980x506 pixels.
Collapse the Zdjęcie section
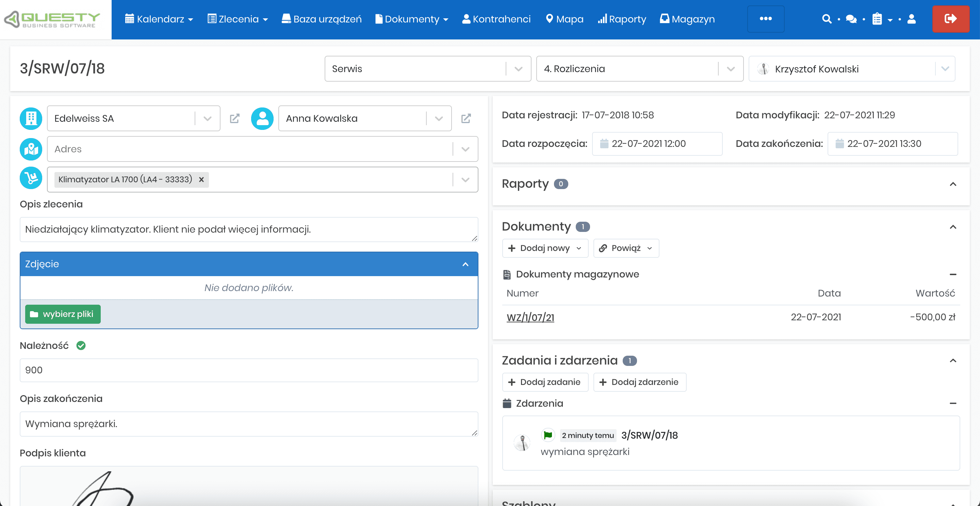click(465, 264)
